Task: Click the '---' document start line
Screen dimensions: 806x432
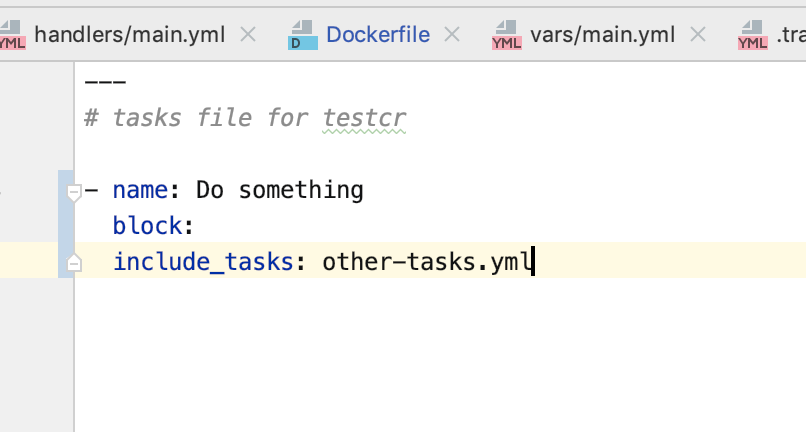Action: tap(105, 82)
